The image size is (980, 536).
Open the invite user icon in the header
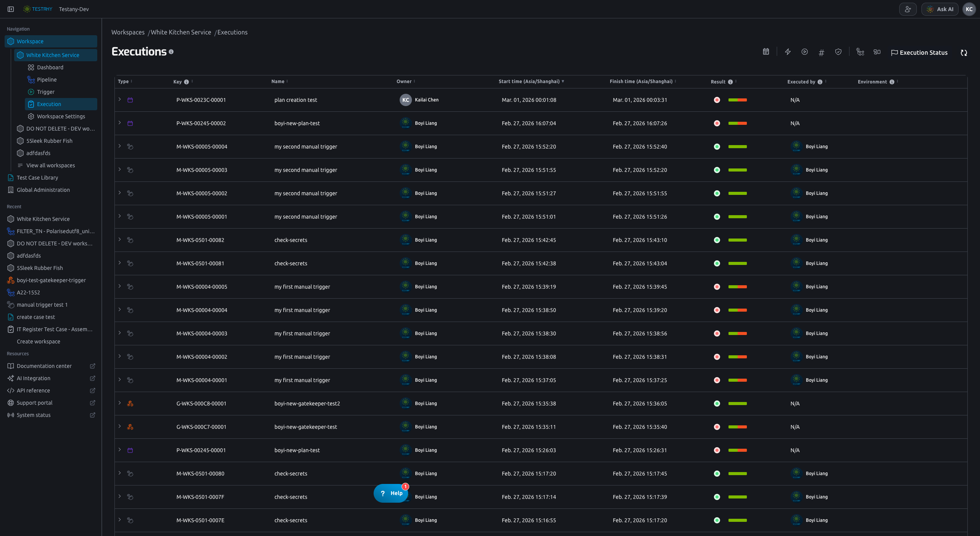908,9
